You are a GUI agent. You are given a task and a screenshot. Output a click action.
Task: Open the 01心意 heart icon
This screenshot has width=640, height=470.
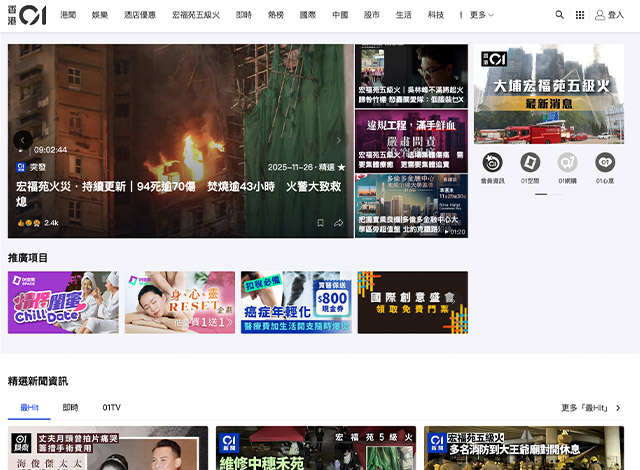pyautogui.click(x=605, y=162)
